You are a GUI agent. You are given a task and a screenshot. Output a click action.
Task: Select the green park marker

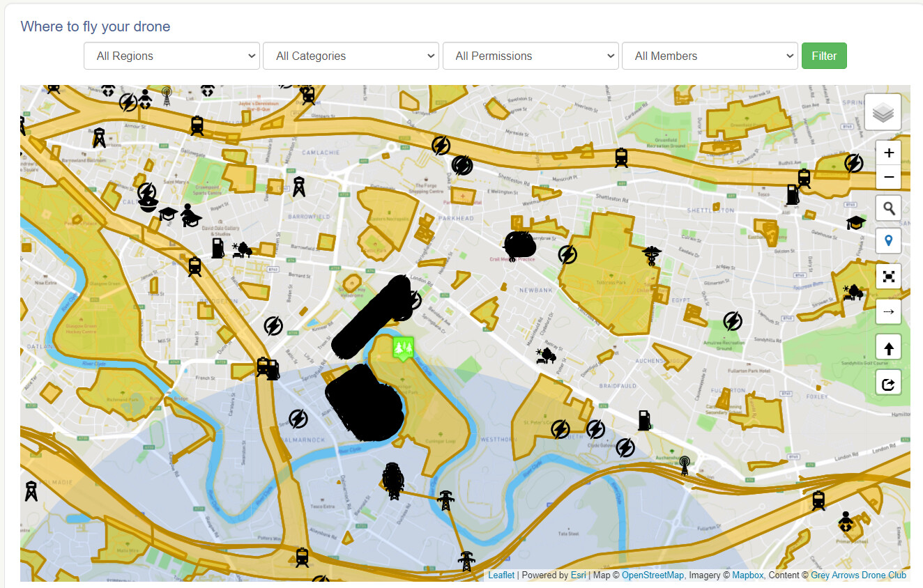[x=403, y=348]
